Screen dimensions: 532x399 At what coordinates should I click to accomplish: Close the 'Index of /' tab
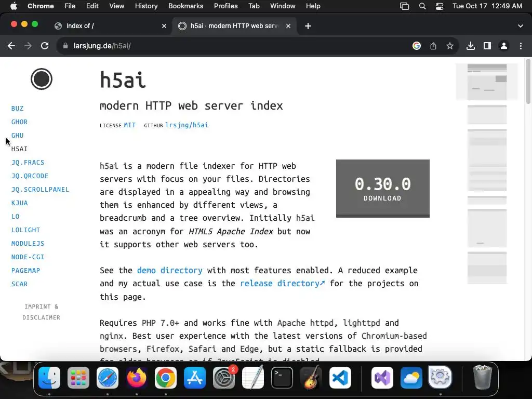click(x=164, y=26)
